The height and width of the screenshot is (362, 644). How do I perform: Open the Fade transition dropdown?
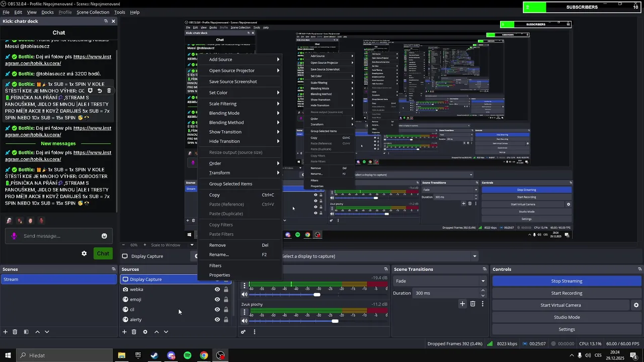[x=440, y=281]
